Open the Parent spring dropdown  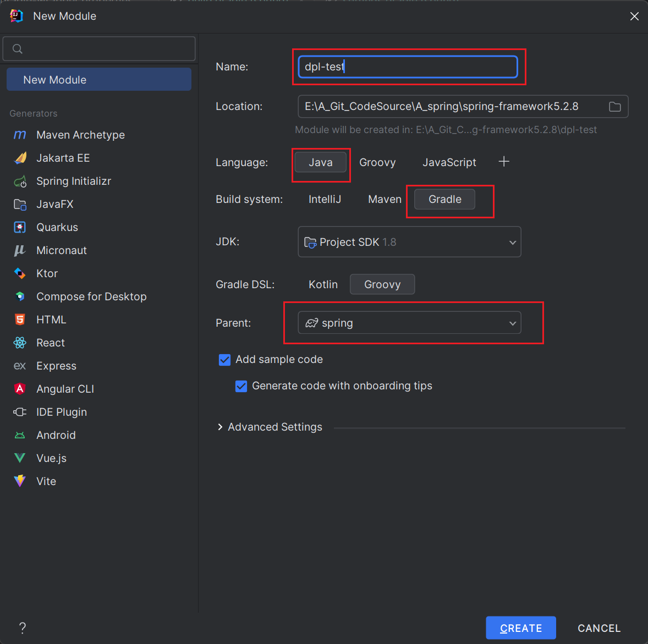[x=409, y=323]
